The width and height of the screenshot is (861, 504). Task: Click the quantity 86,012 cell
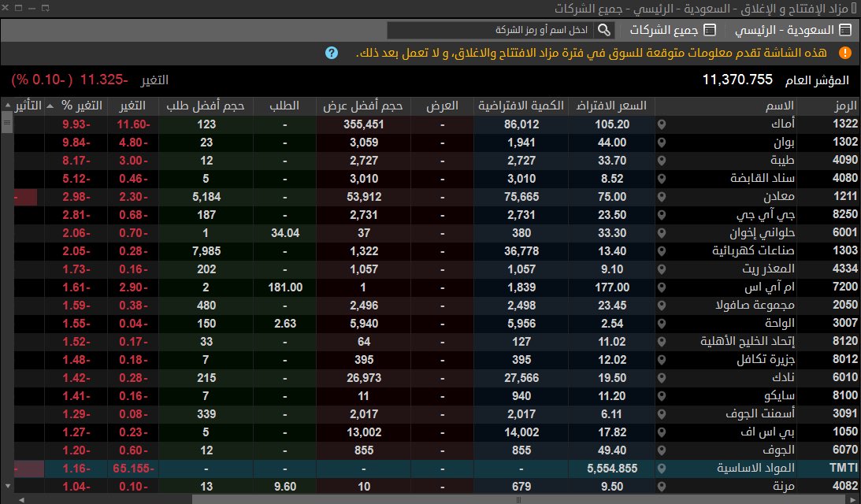pyautogui.click(x=521, y=124)
